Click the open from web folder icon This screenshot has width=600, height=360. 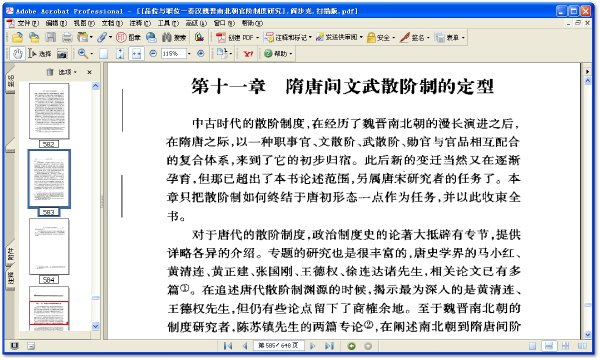pos(34,37)
